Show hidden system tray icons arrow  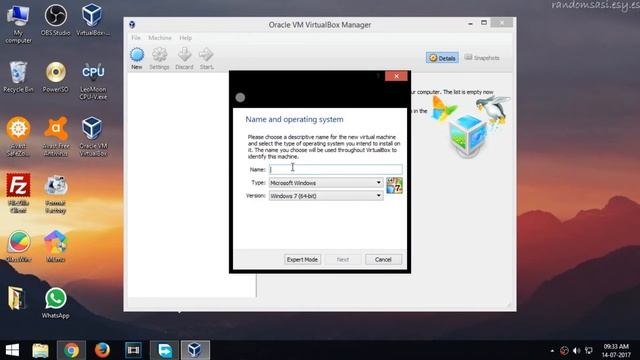click(552, 351)
